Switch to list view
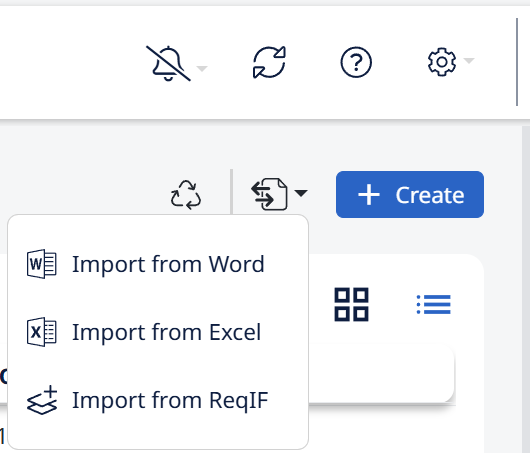The width and height of the screenshot is (530, 453). pos(434,304)
